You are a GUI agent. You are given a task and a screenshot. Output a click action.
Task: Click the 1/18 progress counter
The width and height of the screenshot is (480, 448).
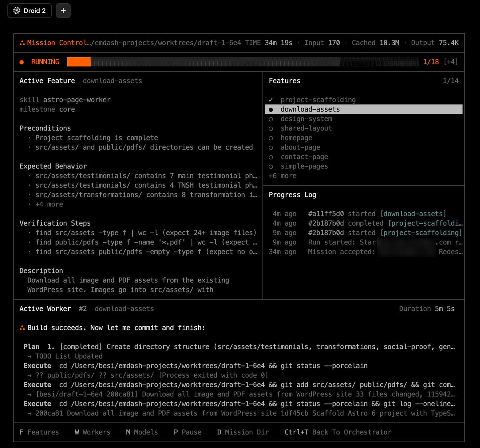(x=431, y=62)
